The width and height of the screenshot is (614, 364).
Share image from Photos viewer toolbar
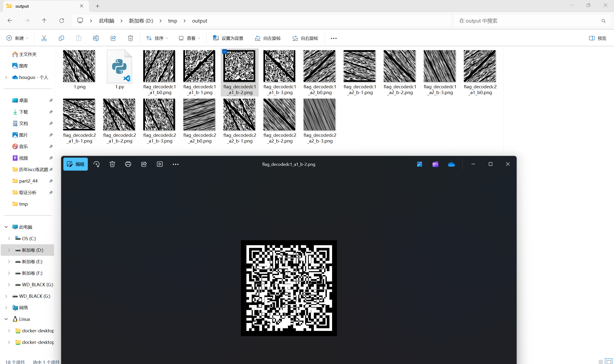click(x=144, y=164)
